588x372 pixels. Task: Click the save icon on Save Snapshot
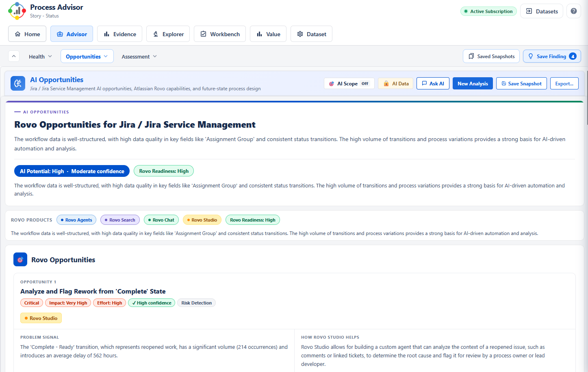(x=504, y=83)
